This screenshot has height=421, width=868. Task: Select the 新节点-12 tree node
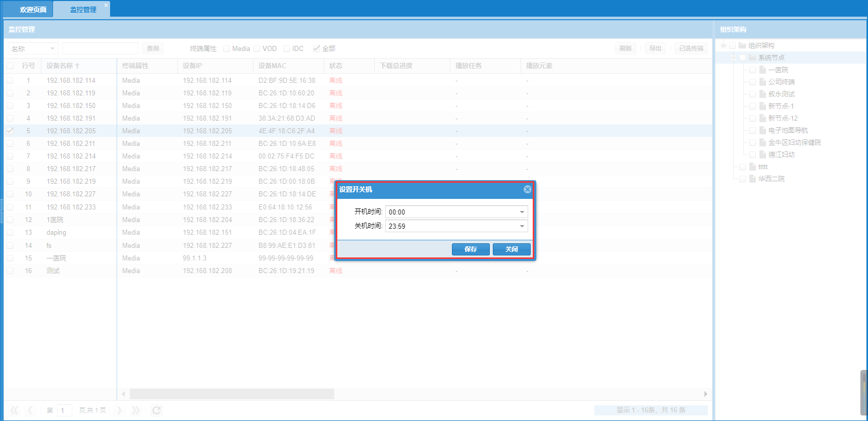[783, 118]
